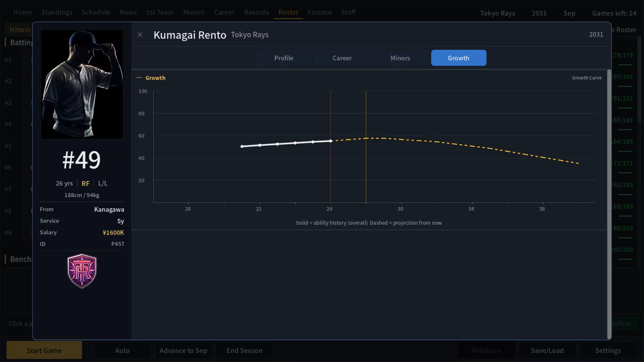This screenshot has height=362, width=644.
Task: Click the Tokyo Rays team shield logo
Action: [82, 271]
